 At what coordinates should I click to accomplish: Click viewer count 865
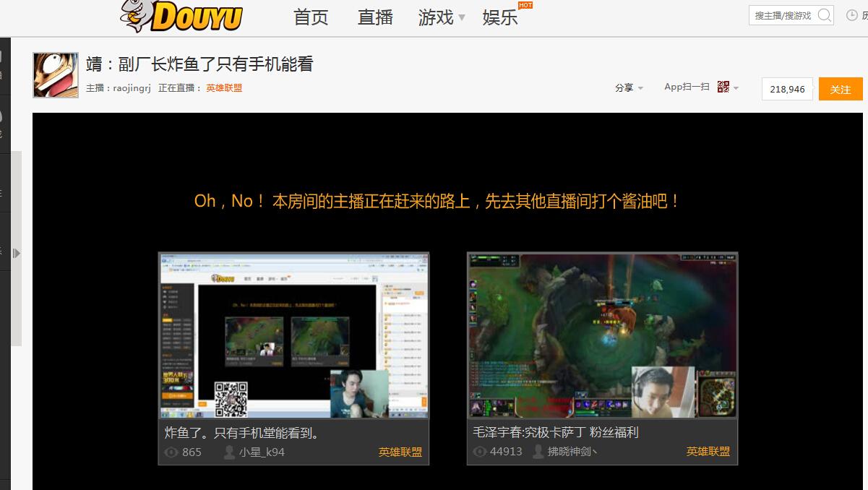click(x=192, y=452)
